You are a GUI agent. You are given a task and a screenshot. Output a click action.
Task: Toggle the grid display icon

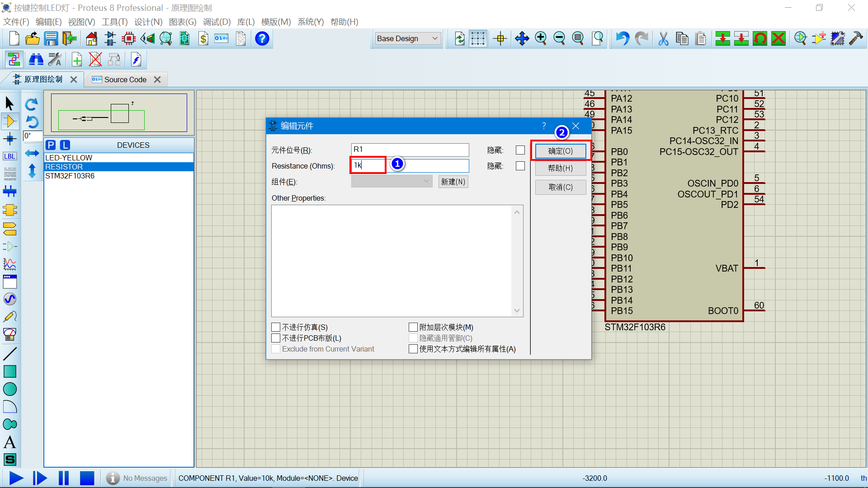coord(478,39)
